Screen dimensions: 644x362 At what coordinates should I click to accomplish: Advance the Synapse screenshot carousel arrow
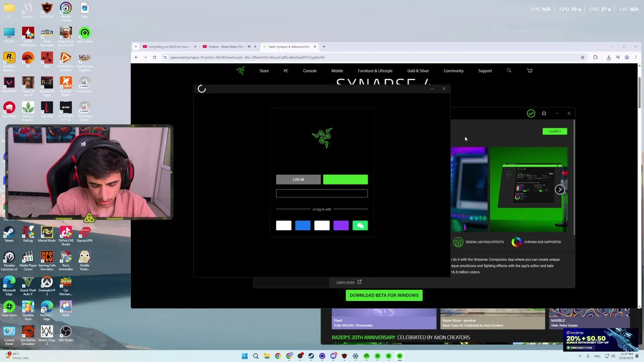(559, 190)
